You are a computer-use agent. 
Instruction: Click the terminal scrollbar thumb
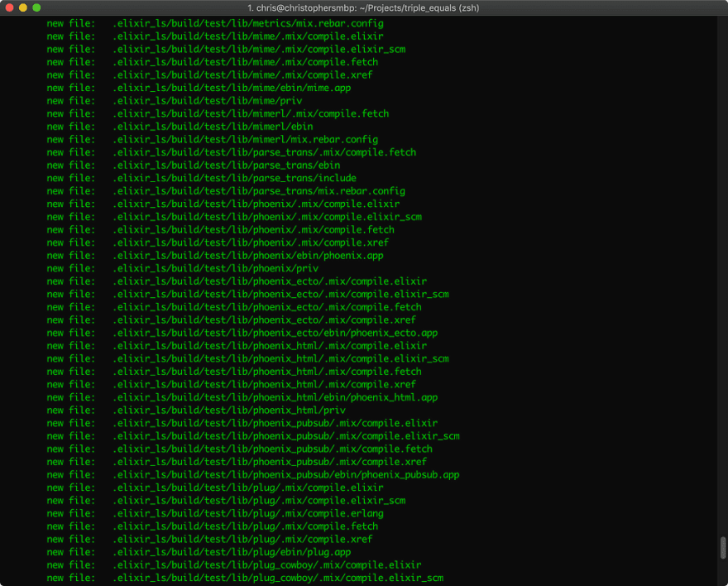(723, 548)
